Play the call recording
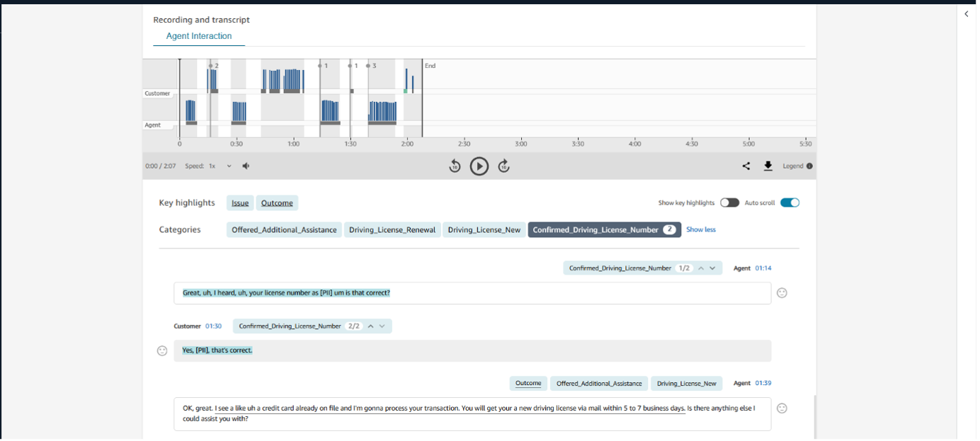 (479, 166)
